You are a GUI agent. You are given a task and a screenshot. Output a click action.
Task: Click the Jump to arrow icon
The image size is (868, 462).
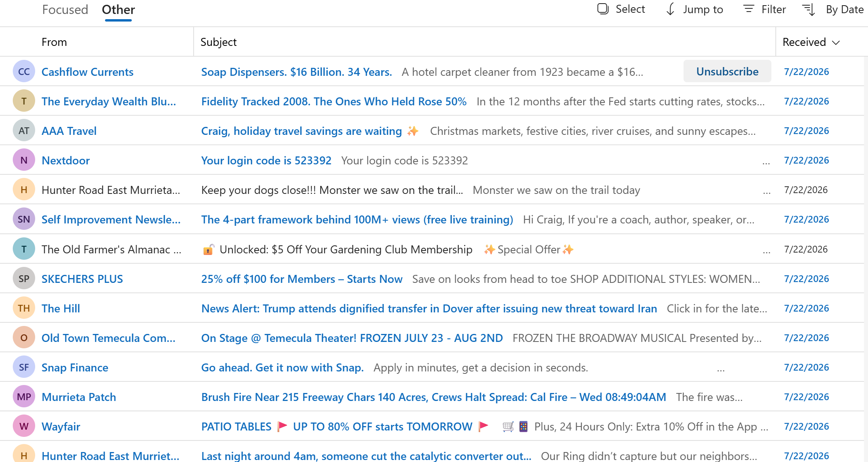pos(671,9)
